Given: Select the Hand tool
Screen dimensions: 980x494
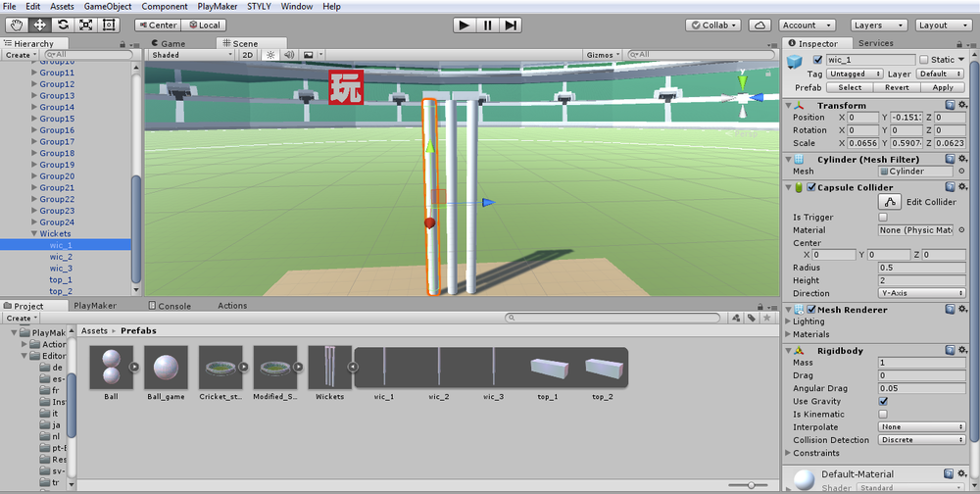Looking at the screenshot, I should [x=17, y=25].
